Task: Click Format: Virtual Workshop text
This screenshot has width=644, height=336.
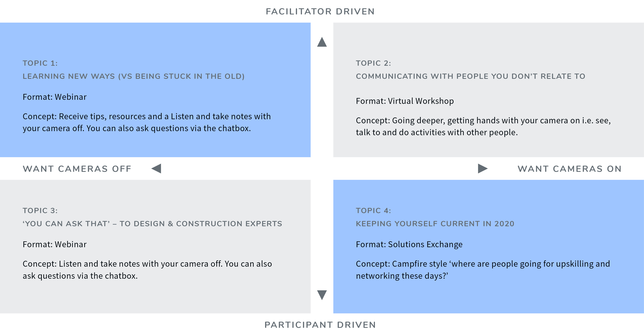Action: 405,101
